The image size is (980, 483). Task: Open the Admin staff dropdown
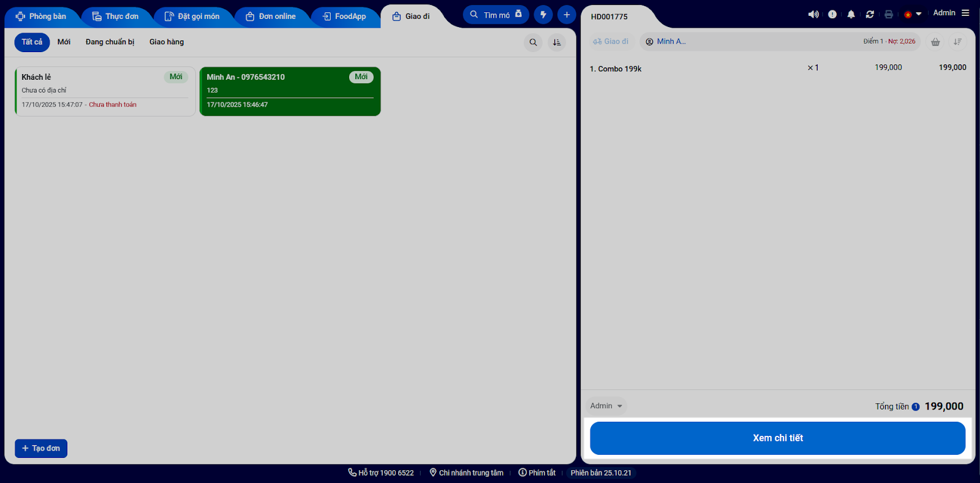click(x=606, y=406)
